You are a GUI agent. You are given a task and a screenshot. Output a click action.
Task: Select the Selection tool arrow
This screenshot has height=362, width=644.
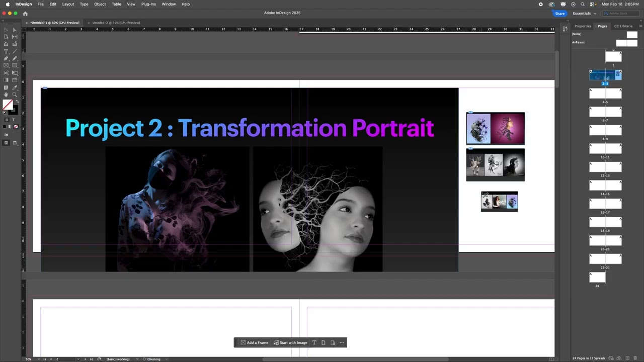pos(6,30)
